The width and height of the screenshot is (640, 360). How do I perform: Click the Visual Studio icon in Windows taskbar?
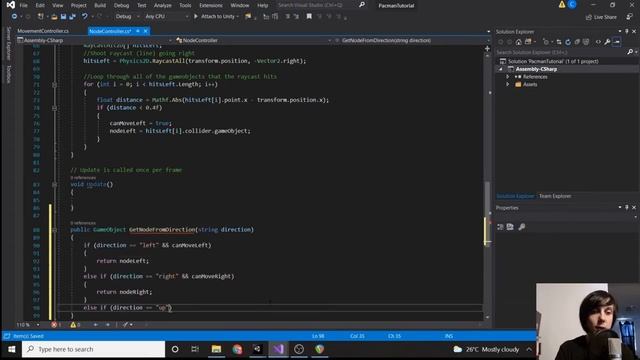coord(278,349)
